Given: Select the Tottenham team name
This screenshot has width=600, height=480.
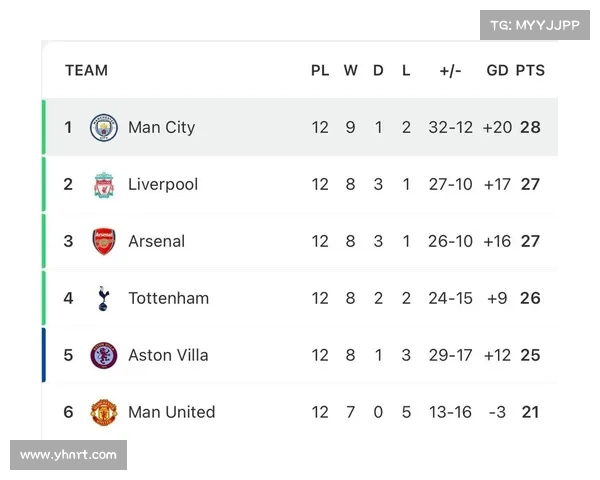Looking at the screenshot, I should click(169, 298).
